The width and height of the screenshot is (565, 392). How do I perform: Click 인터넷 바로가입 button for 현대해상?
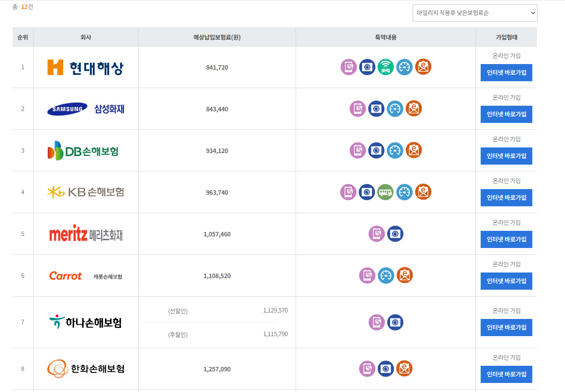click(x=506, y=73)
